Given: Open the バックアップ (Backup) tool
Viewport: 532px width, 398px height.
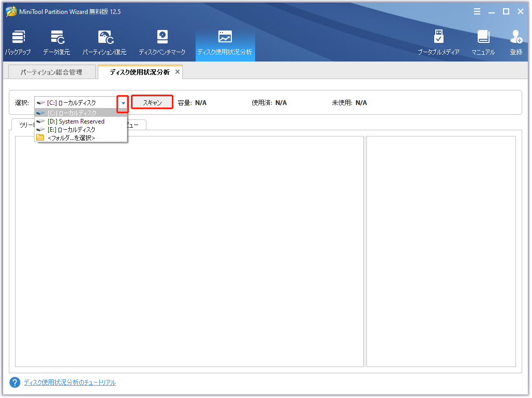Looking at the screenshot, I should point(18,43).
